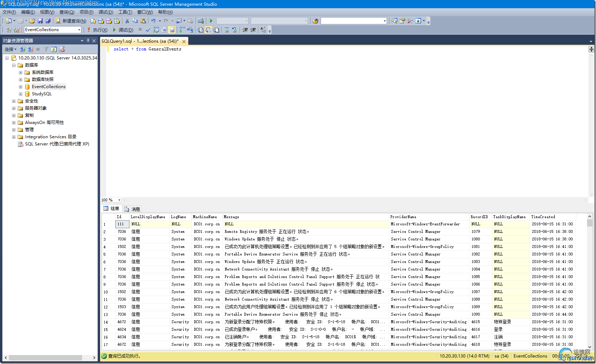The width and height of the screenshot is (596, 364).
Task: Open the Activity Monitor
Action: click(x=201, y=21)
